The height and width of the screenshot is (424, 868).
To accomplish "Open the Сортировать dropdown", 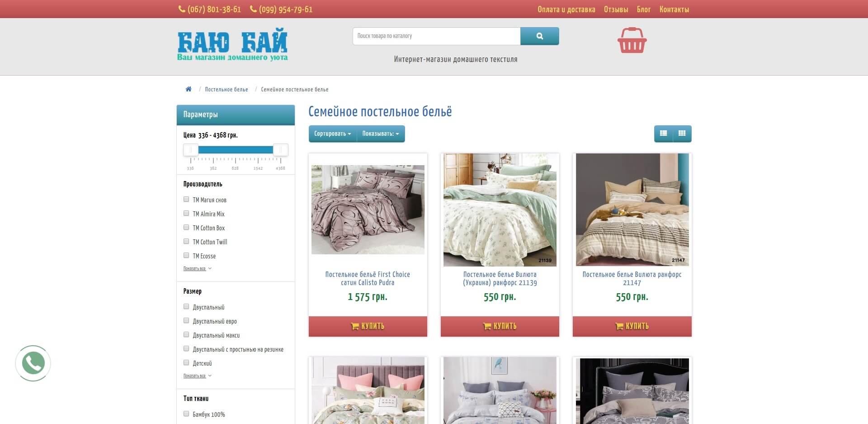I will [333, 134].
